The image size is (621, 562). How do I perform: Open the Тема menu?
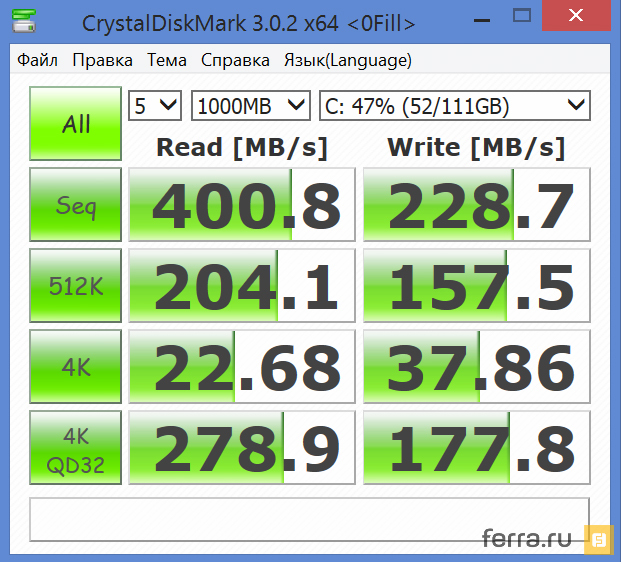coord(167,60)
